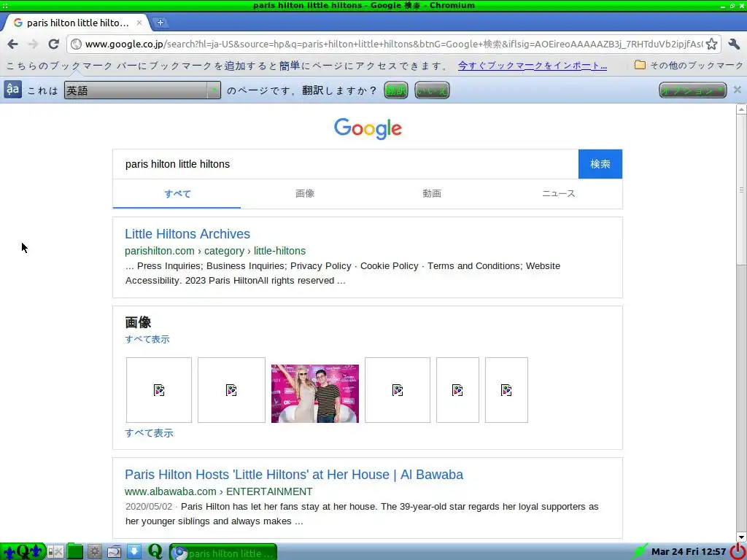747x560 pixels.
Task: Open the オプション dropdown in translate bar
Action: (x=693, y=90)
